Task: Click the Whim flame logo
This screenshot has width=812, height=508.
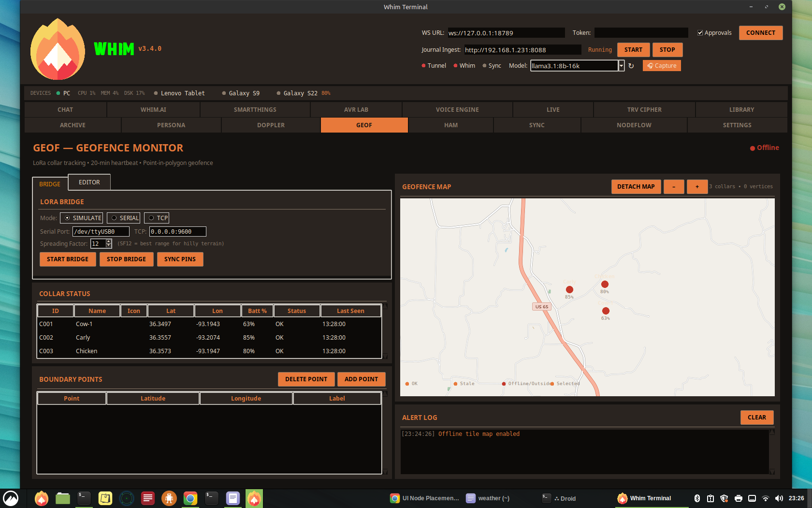Action: (58, 49)
